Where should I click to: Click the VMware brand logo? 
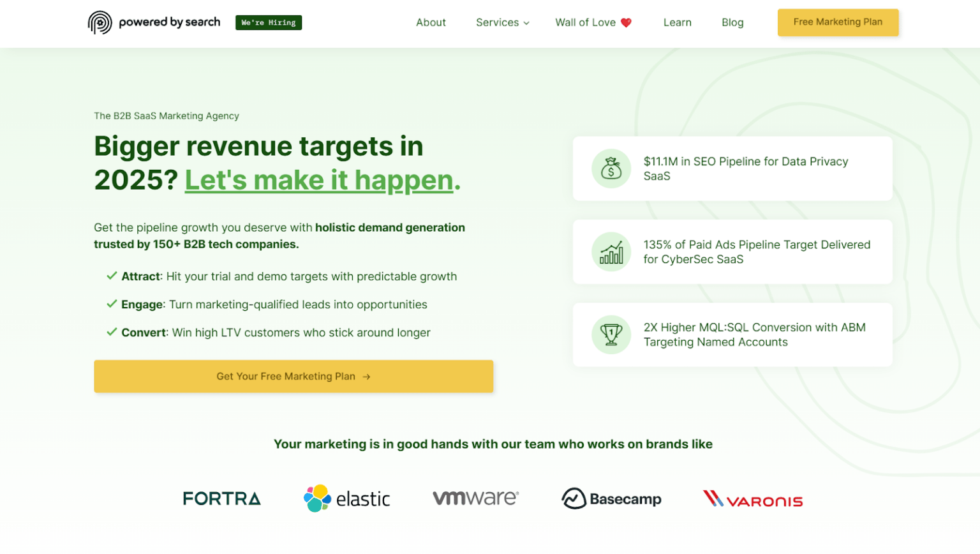(475, 498)
